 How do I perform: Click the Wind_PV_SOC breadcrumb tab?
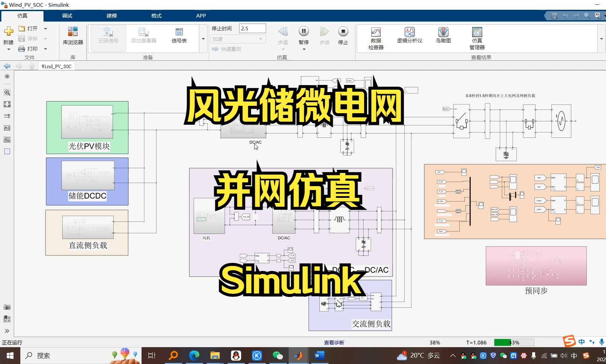click(x=56, y=66)
